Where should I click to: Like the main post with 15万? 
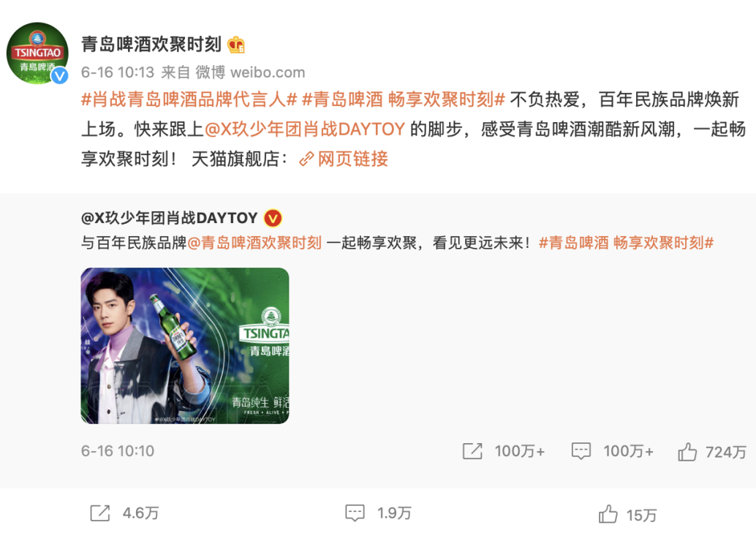click(x=627, y=514)
